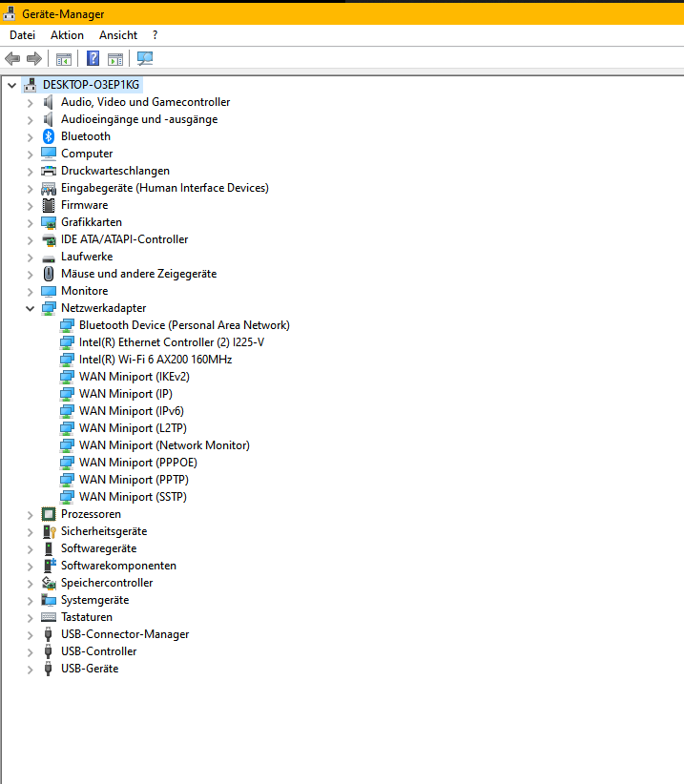Click the Bluetooth category icon

(x=49, y=136)
